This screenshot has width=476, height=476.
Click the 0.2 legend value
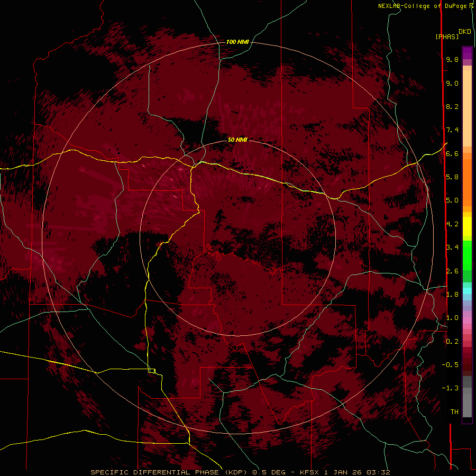452,342
